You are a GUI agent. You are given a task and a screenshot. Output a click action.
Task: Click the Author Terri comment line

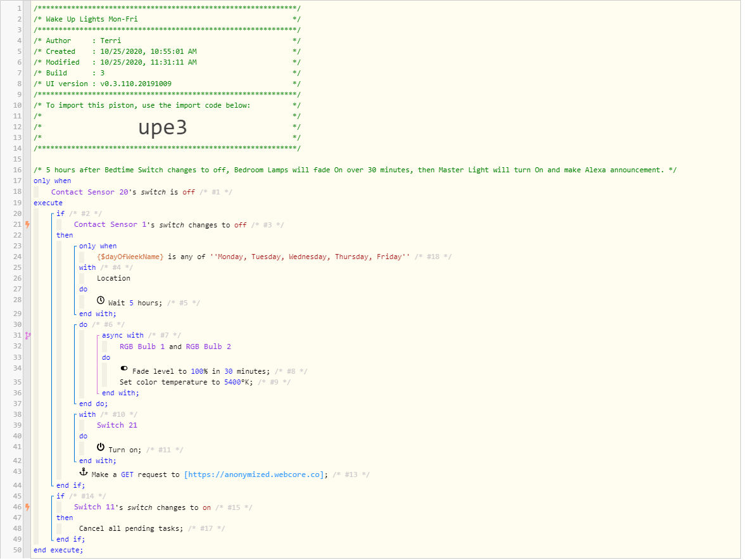coord(167,41)
